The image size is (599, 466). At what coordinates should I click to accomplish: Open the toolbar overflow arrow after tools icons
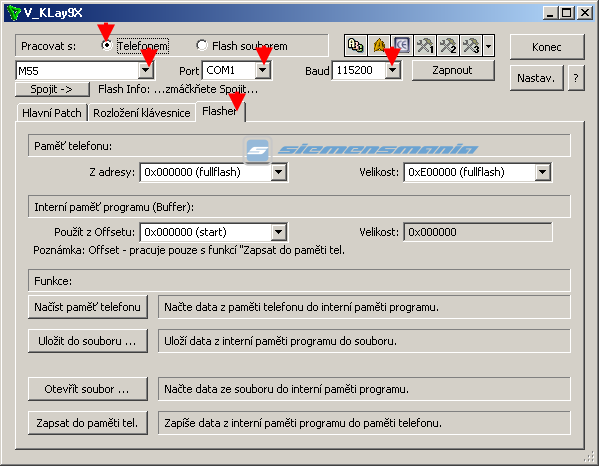tap(489, 46)
